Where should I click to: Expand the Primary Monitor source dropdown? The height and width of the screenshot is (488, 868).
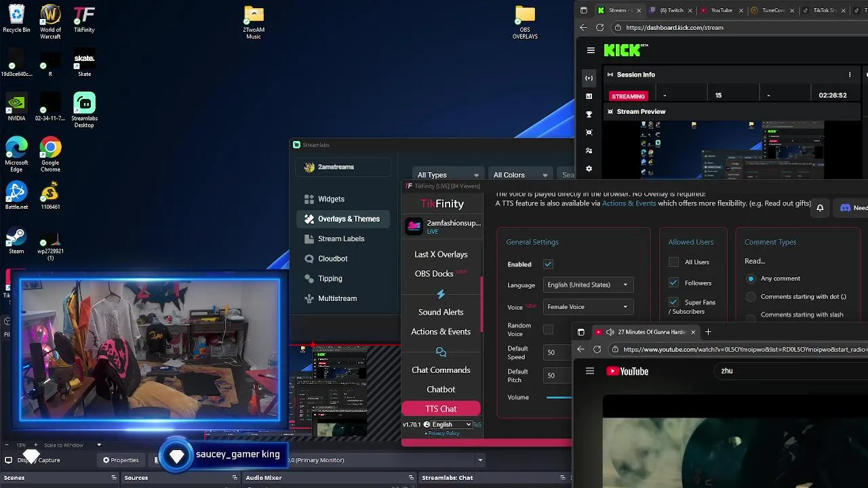tap(479, 460)
